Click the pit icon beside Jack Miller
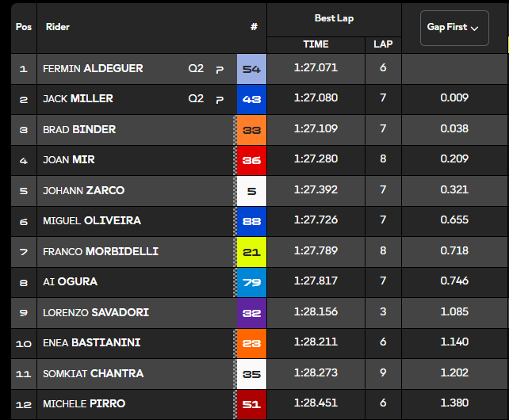The width and height of the screenshot is (509, 420). (220, 100)
